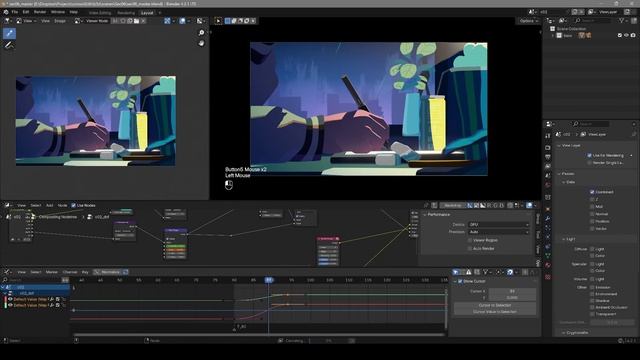640x360 pixels.
Task: Select the Annotate tool in image editor
Action: pos(9,46)
